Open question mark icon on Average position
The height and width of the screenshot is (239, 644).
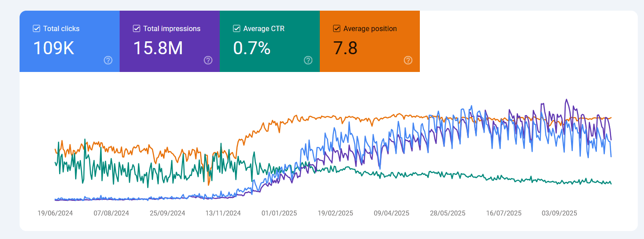point(408,60)
